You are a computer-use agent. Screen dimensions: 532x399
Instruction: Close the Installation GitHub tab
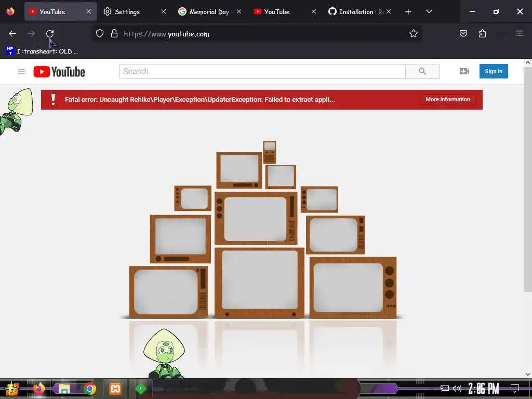coord(389,12)
